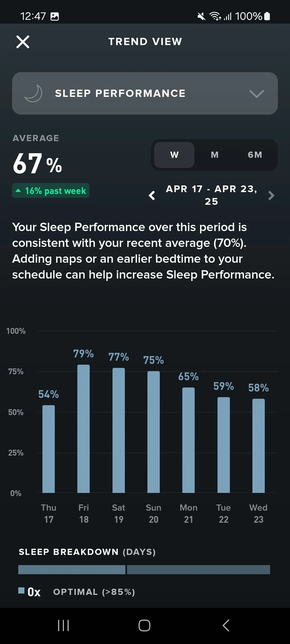Select Friday's 79% bar
The height and width of the screenshot is (644, 290).
pyautogui.click(x=84, y=429)
